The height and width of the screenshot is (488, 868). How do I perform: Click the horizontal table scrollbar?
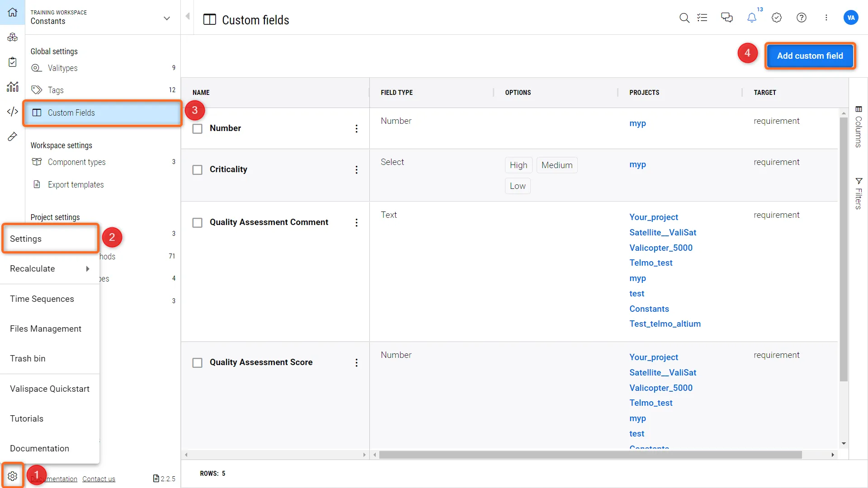coord(590,455)
